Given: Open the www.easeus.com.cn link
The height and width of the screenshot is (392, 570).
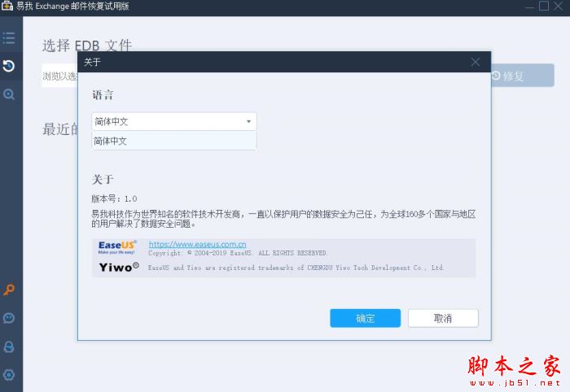Looking at the screenshot, I should pyautogui.click(x=197, y=244).
